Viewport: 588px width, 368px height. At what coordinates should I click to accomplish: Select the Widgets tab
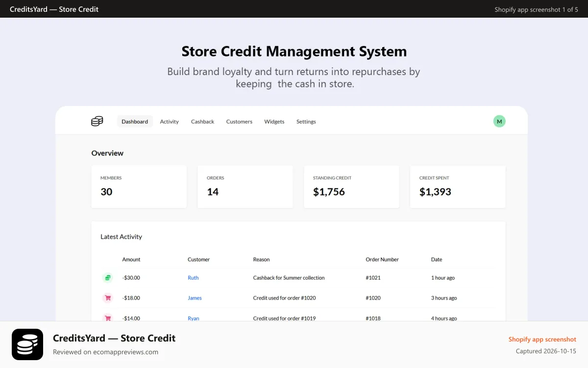click(274, 122)
